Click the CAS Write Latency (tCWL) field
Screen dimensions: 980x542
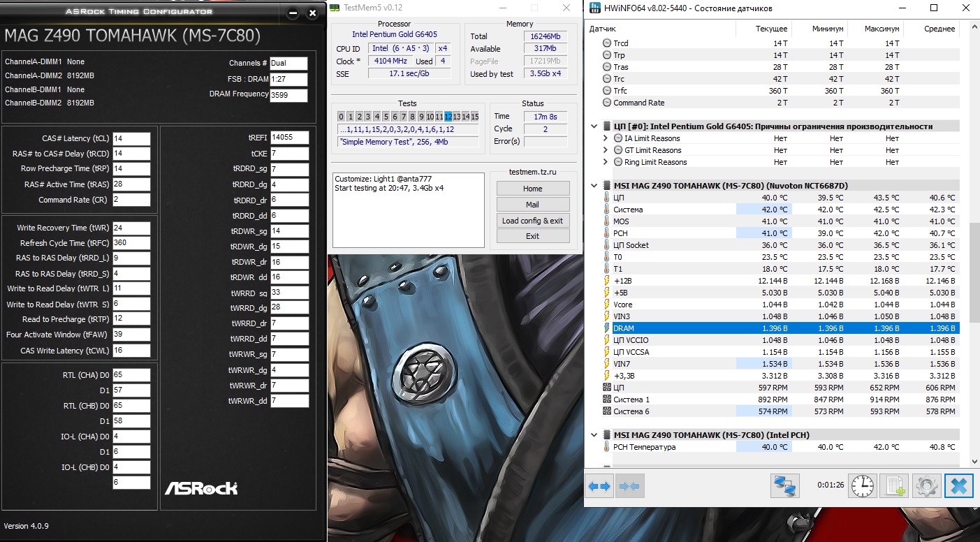pyautogui.click(x=131, y=351)
